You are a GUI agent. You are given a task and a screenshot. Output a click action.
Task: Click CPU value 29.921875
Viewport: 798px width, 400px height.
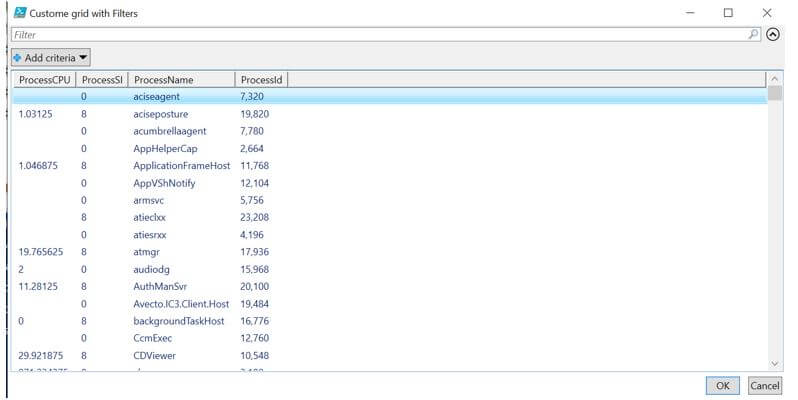pos(41,355)
